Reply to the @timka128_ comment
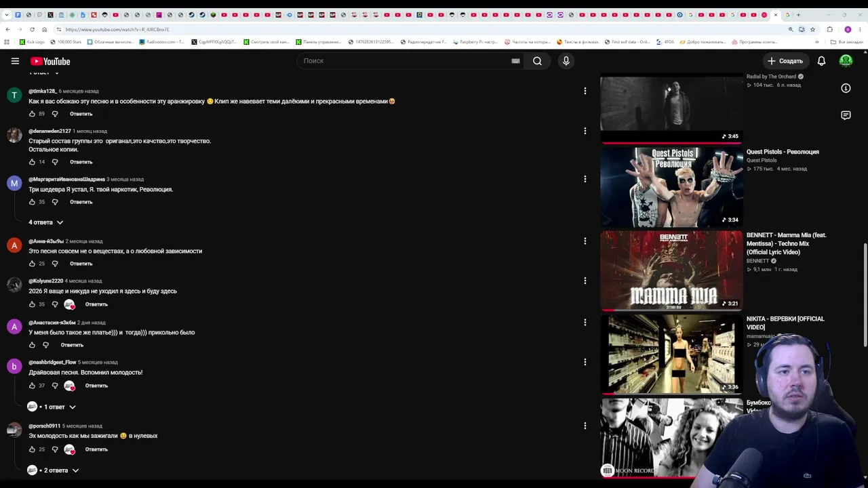Image resolution: width=868 pixels, height=488 pixels. 81,114
